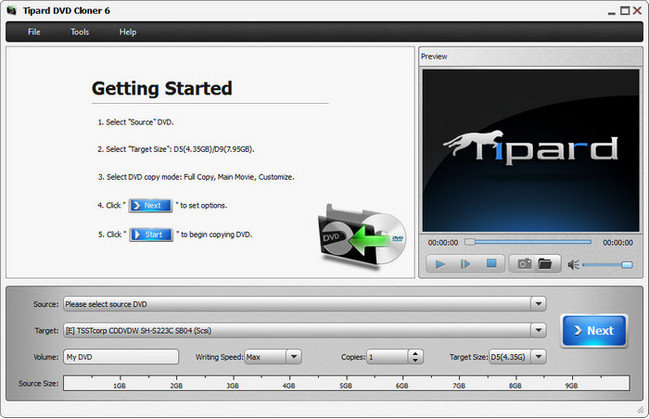Click the large blue Next button
Screen dimensions: 649x419
coord(593,330)
